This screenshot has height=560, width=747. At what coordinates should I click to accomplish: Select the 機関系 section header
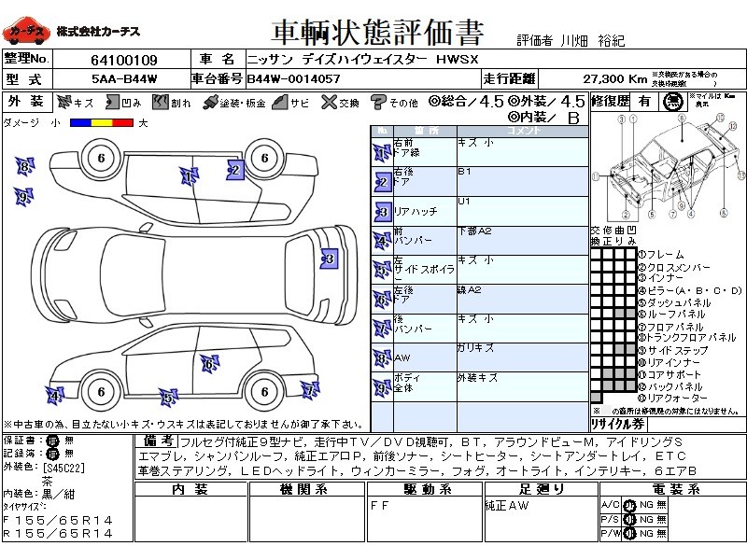(x=307, y=490)
